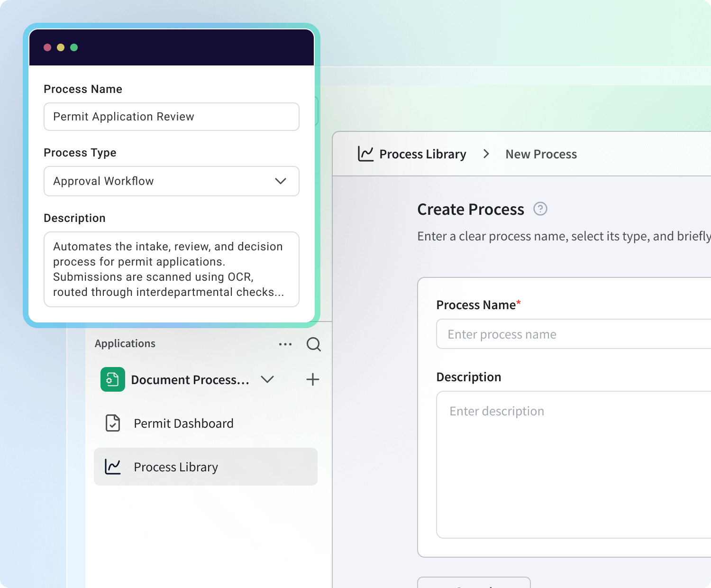The width and height of the screenshot is (711, 588).
Task: Click the green dot in floating card header
Action: [74, 47]
